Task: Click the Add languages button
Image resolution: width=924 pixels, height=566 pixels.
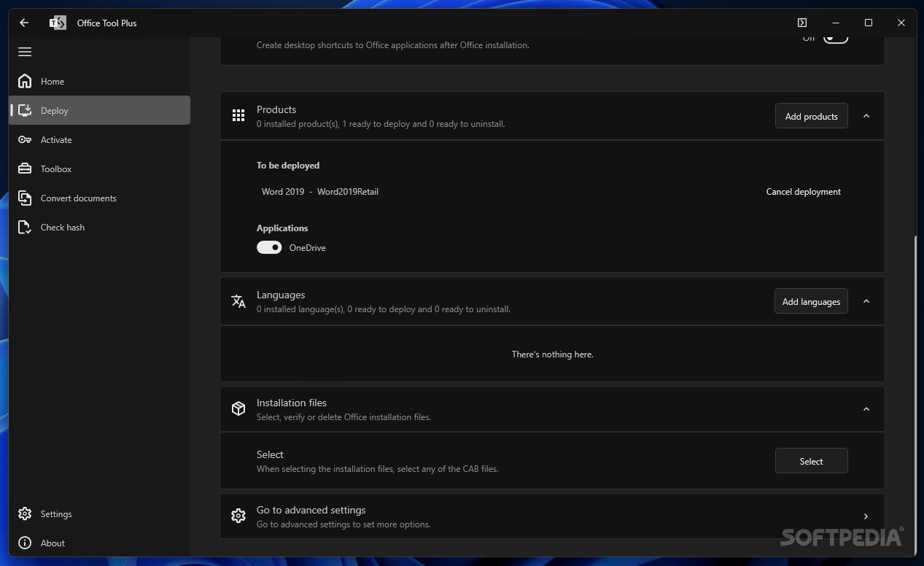Action: pos(811,301)
